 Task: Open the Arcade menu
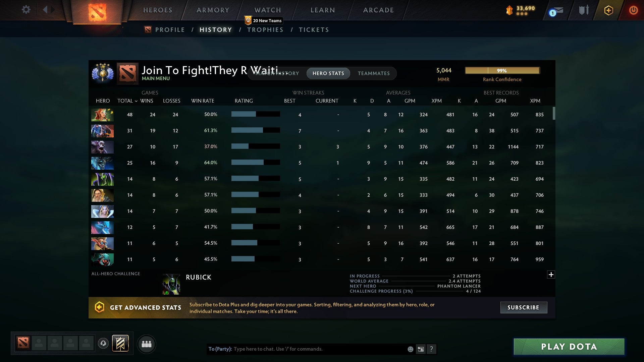click(378, 10)
